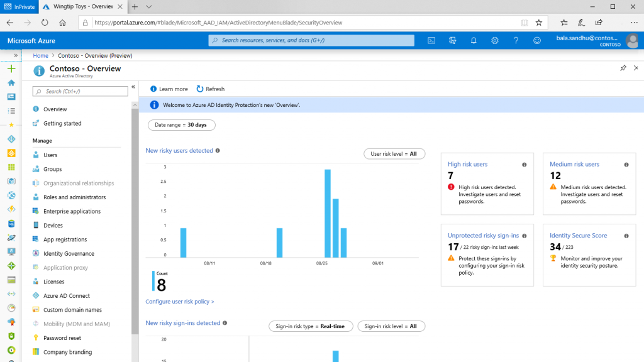Image resolution: width=644 pixels, height=362 pixels.
Task: Open Enterprise applications
Action: 71,211
